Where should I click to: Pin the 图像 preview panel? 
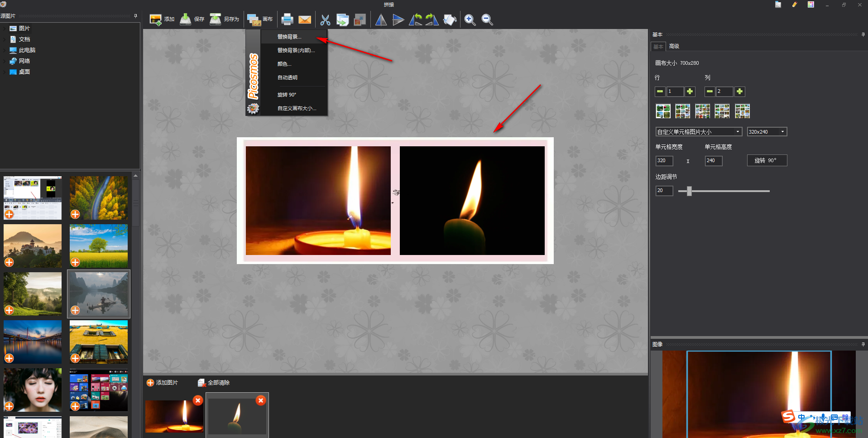[863, 344]
